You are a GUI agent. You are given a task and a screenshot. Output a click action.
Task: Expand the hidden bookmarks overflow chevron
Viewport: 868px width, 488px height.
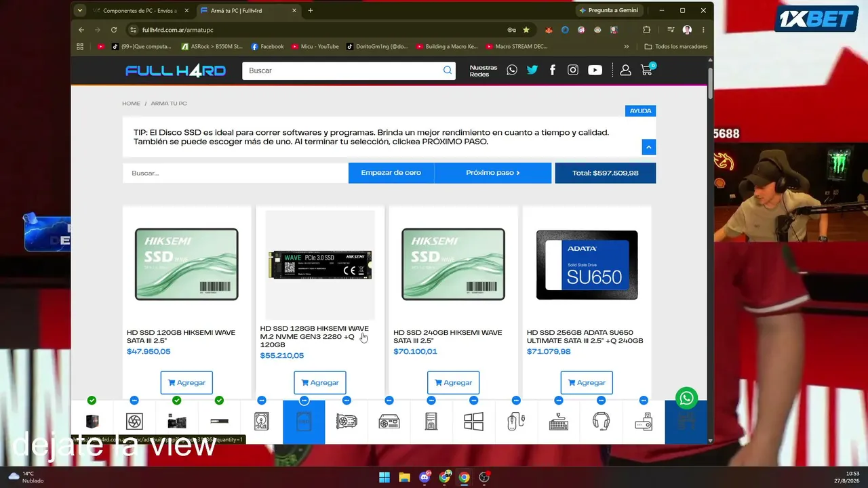[627, 47]
